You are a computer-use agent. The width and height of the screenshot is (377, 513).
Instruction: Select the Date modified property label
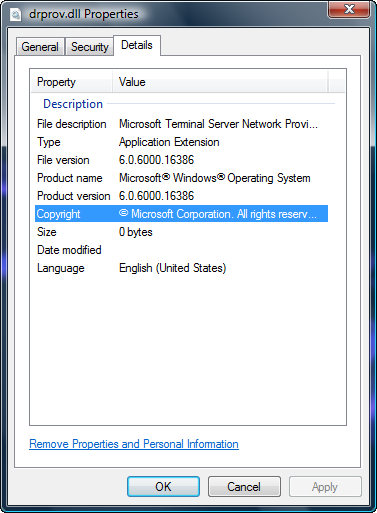coord(69,250)
